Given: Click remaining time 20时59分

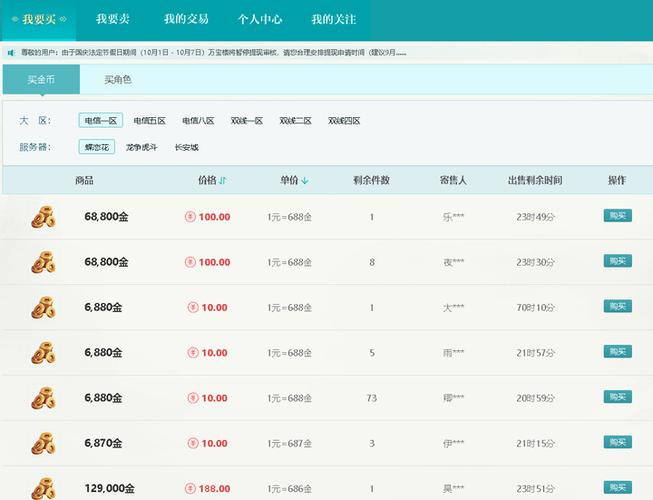Looking at the screenshot, I should coord(536,398).
